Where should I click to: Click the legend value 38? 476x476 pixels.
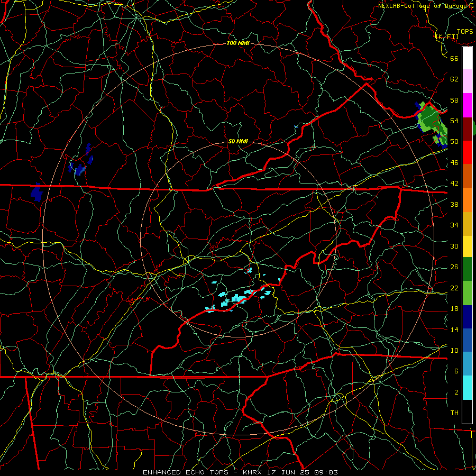click(454, 204)
